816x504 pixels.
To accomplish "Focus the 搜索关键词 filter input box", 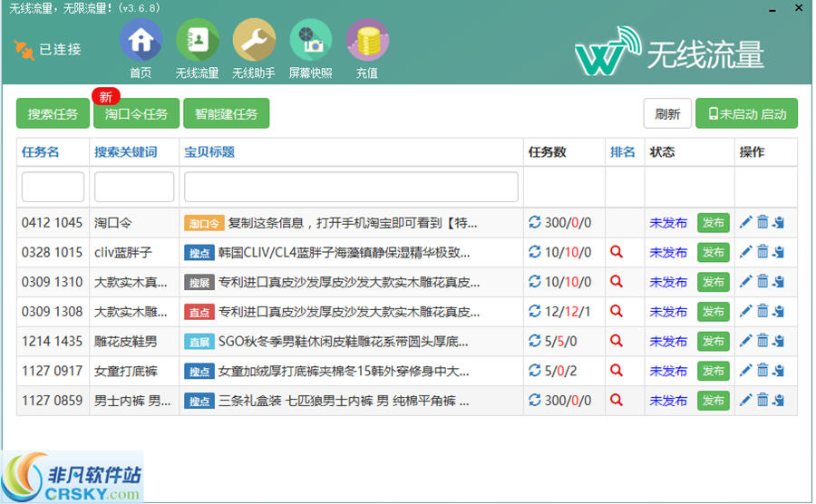I will pos(134,187).
